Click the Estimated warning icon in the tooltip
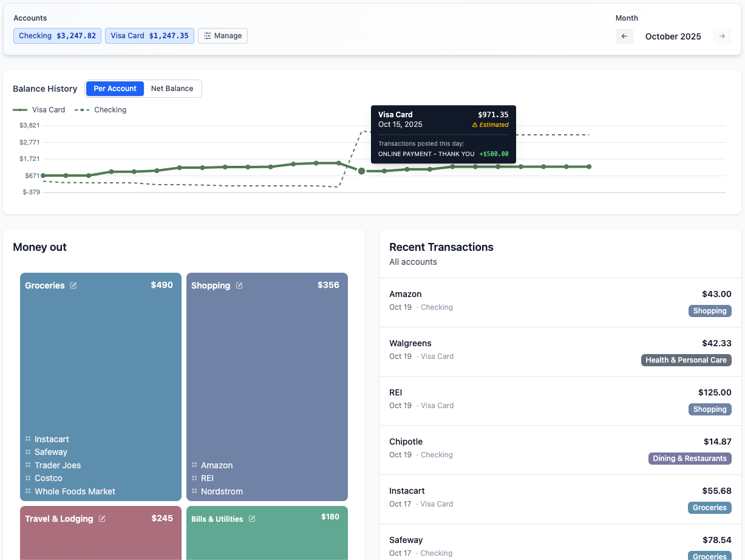The image size is (745, 560). [475, 125]
